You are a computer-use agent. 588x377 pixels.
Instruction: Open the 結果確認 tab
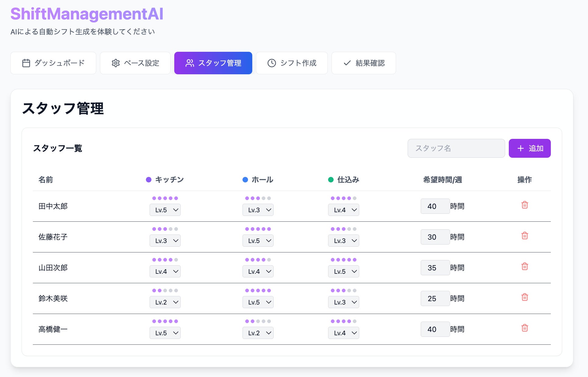click(363, 63)
